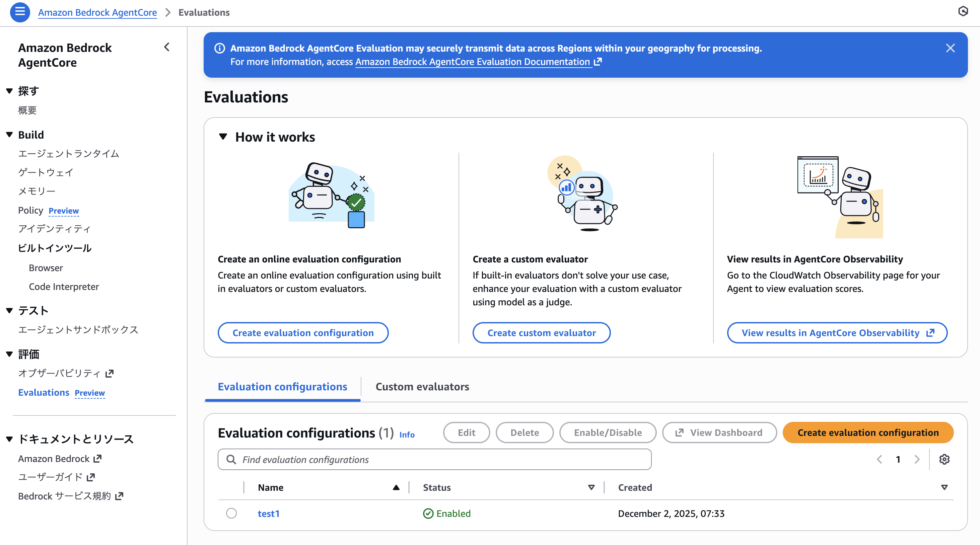Click orange Create evaluation configuration button
The width and height of the screenshot is (980, 545).
(x=868, y=433)
